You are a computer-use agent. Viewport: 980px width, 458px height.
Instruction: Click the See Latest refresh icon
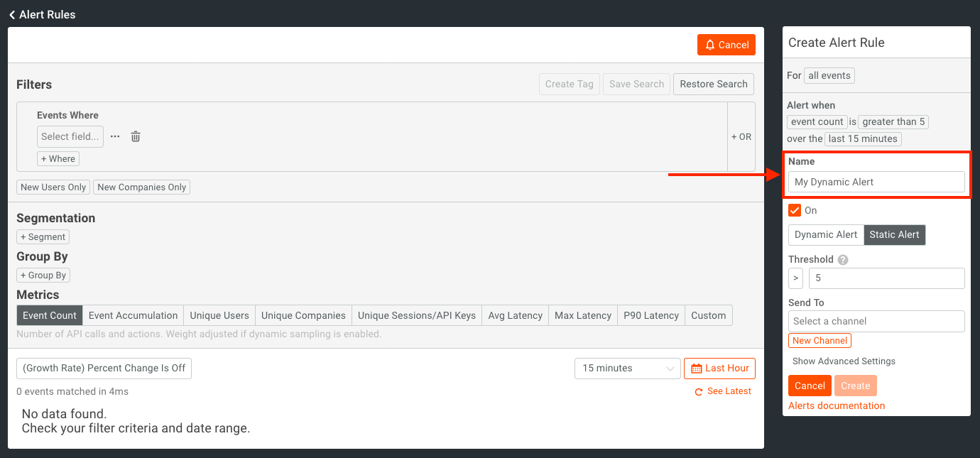click(699, 392)
